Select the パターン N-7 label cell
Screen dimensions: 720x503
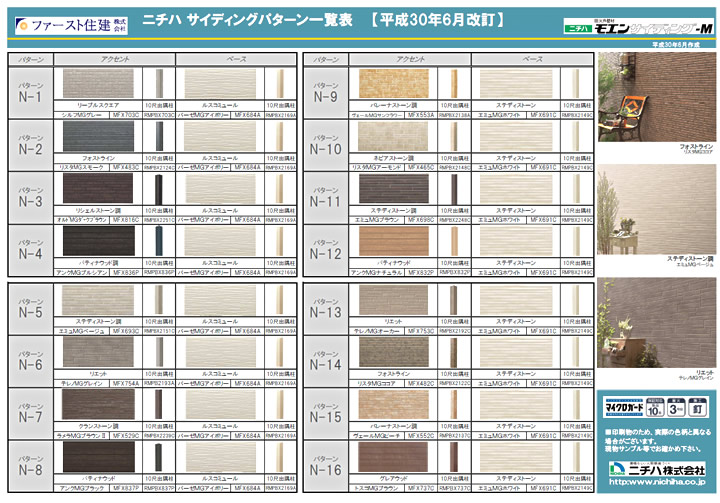pyautogui.click(x=31, y=414)
